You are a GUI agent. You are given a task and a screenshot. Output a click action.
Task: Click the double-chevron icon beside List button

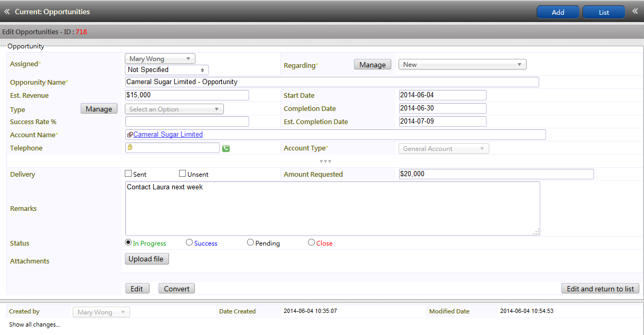(635, 12)
